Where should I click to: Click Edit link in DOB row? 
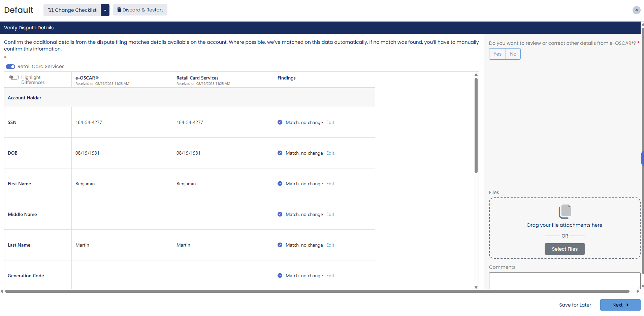[x=330, y=153]
